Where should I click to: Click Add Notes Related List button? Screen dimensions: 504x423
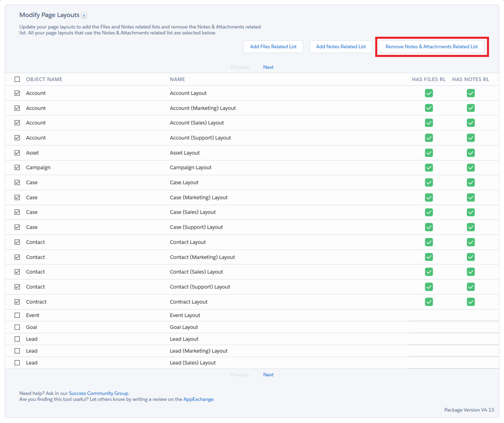pos(341,47)
